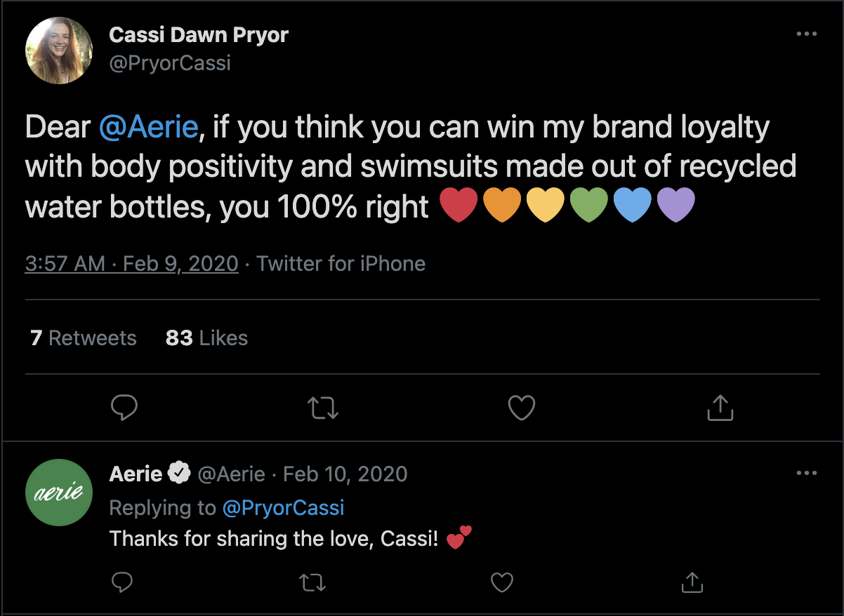Retweet Cassi Dawn Pryor's tweet
This screenshot has width=844, height=616.
point(323,408)
